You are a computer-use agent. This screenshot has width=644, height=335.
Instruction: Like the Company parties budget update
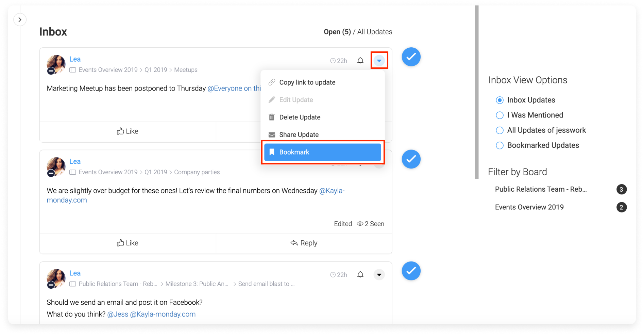click(128, 243)
